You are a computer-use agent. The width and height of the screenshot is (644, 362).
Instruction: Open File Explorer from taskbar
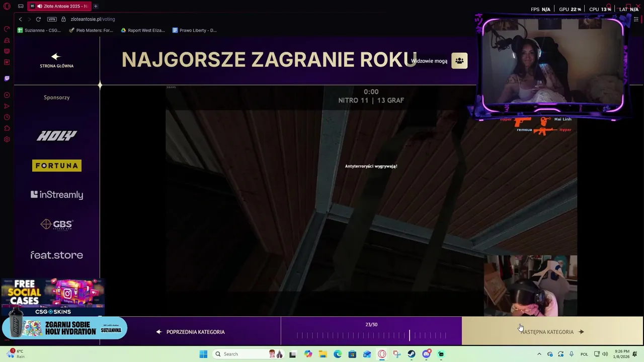323,354
